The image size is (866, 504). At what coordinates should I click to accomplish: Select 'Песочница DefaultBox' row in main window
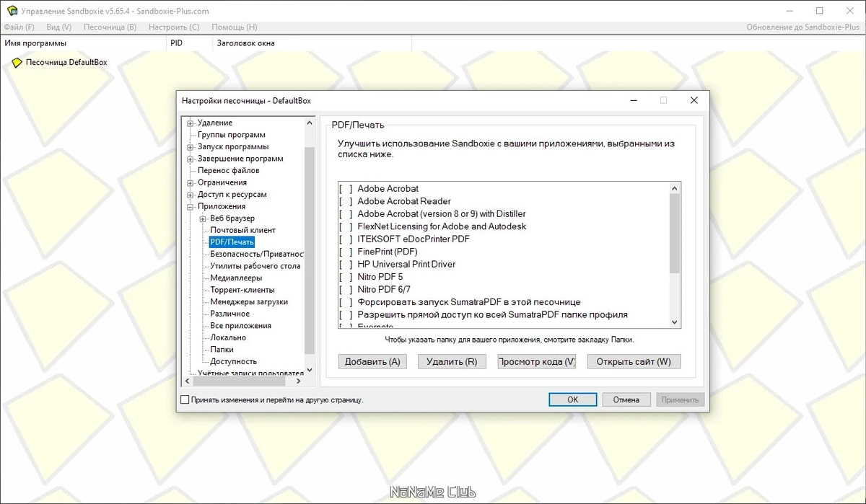66,63
